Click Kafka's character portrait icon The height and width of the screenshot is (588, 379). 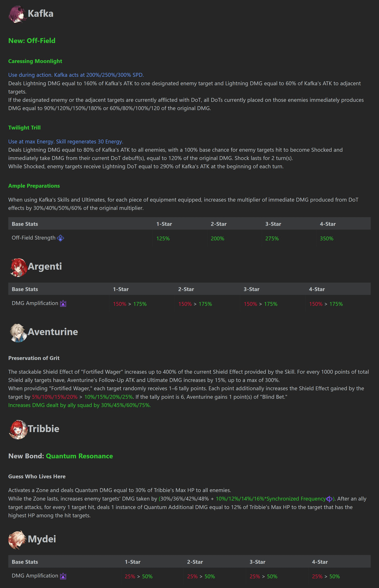(x=18, y=14)
